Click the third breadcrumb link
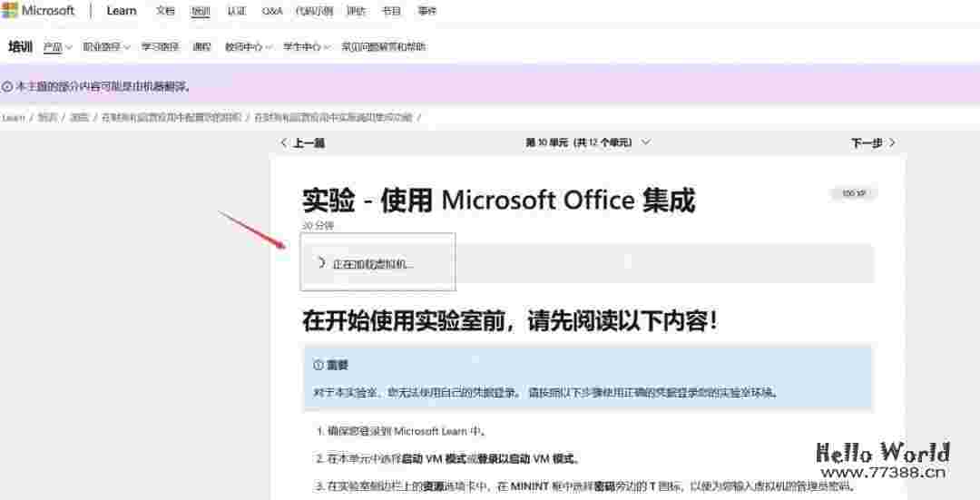Viewport: 980px width, 500px height. pyautogui.click(x=79, y=117)
